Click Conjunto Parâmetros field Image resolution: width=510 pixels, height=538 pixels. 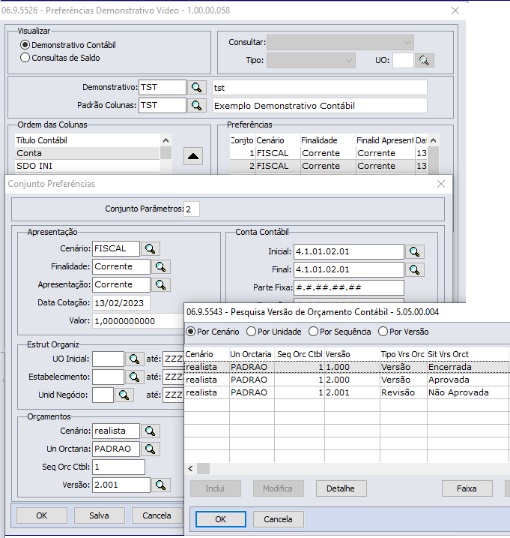(x=192, y=209)
